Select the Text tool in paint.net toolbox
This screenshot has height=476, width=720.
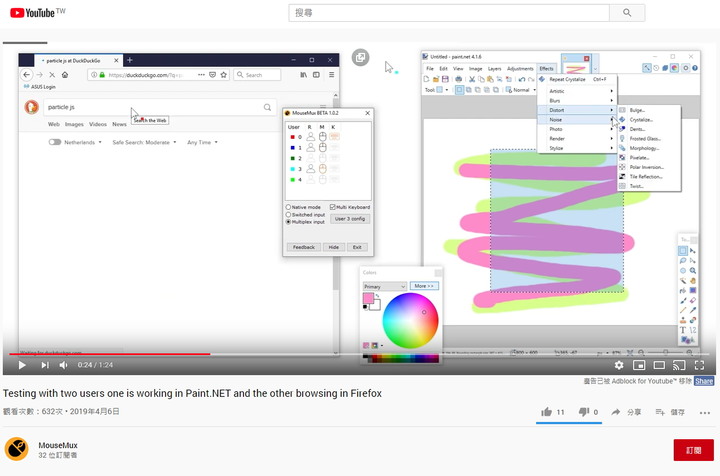pyautogui.click(x=683, y=330)
